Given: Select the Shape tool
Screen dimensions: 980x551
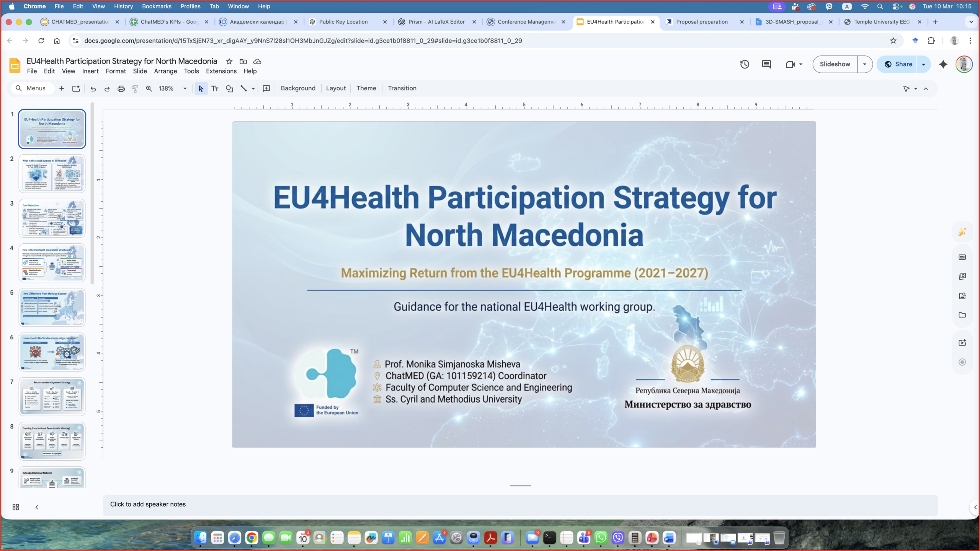Looking at the screenshot, I should [x=229, y=89].
